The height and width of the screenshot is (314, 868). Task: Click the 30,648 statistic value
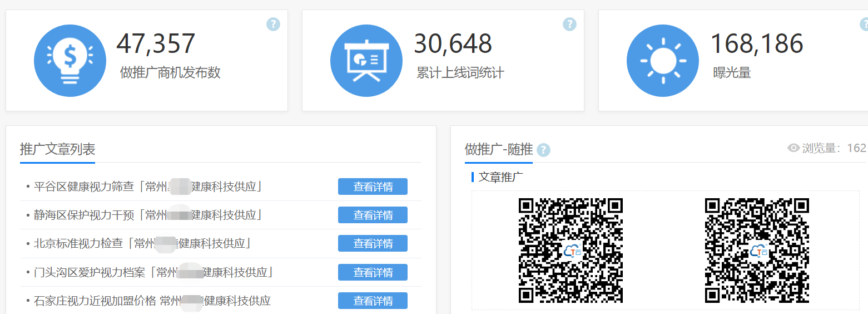[x=453, y=44]
